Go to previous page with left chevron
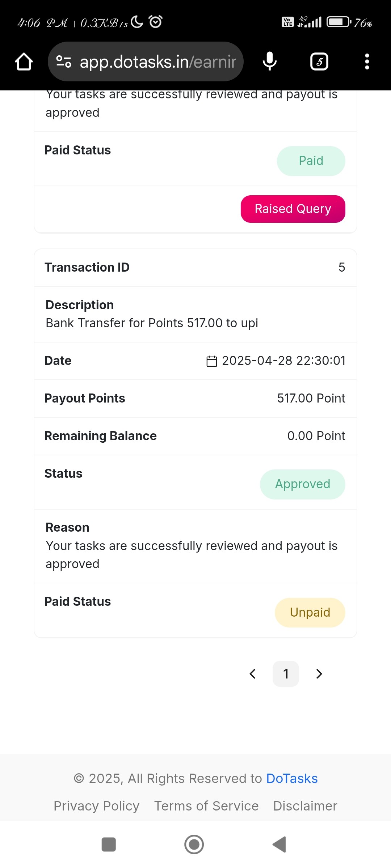This screenshot has height=868, width=391. coord(253,674)
